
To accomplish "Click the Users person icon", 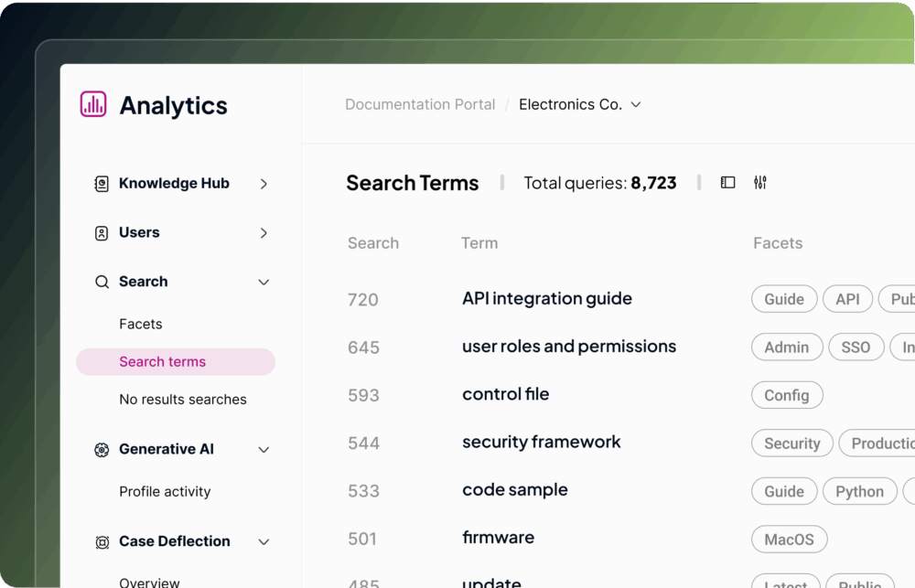I will coord(102,233).
